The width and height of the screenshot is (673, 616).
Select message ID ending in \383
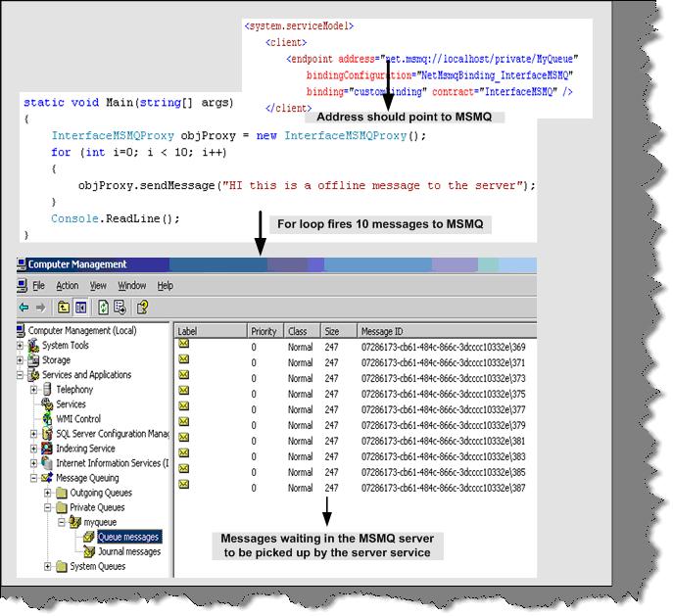pos(444,456)
